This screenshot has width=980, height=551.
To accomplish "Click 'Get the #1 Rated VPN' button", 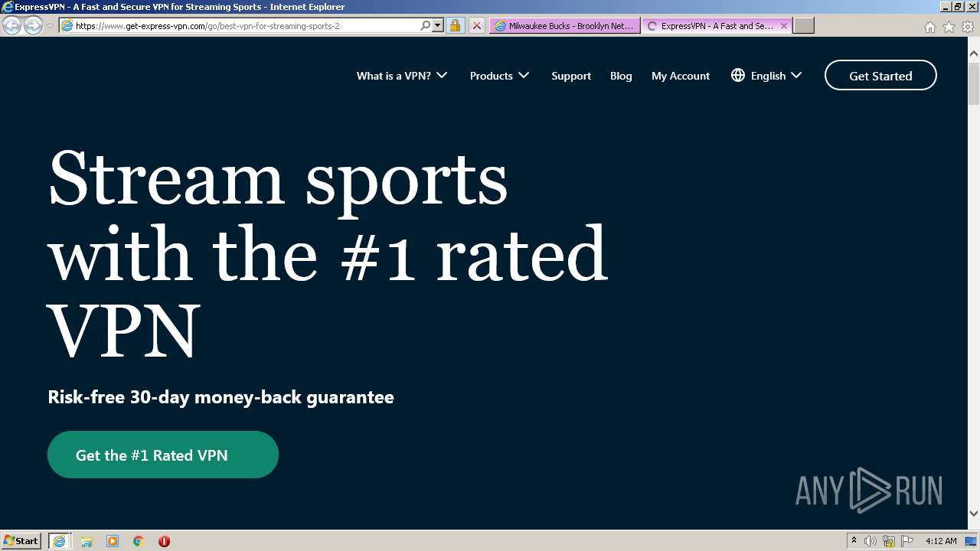I will point(163,455).
